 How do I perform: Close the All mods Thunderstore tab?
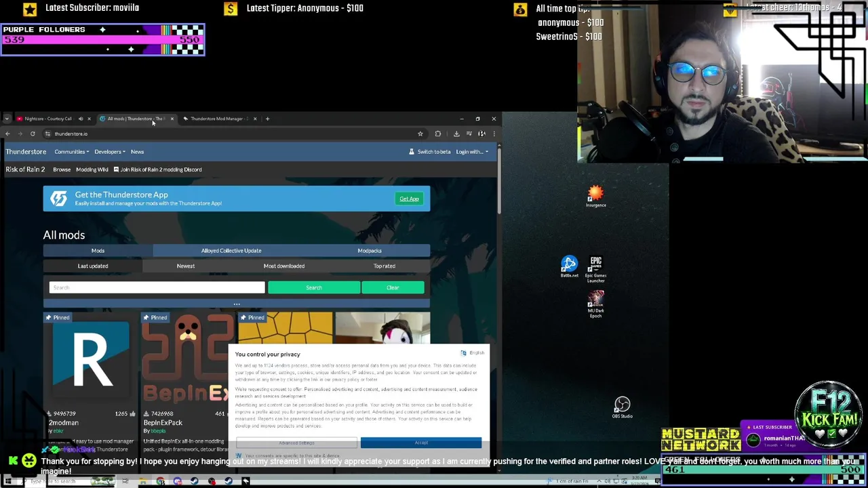(x=172, y=119)
